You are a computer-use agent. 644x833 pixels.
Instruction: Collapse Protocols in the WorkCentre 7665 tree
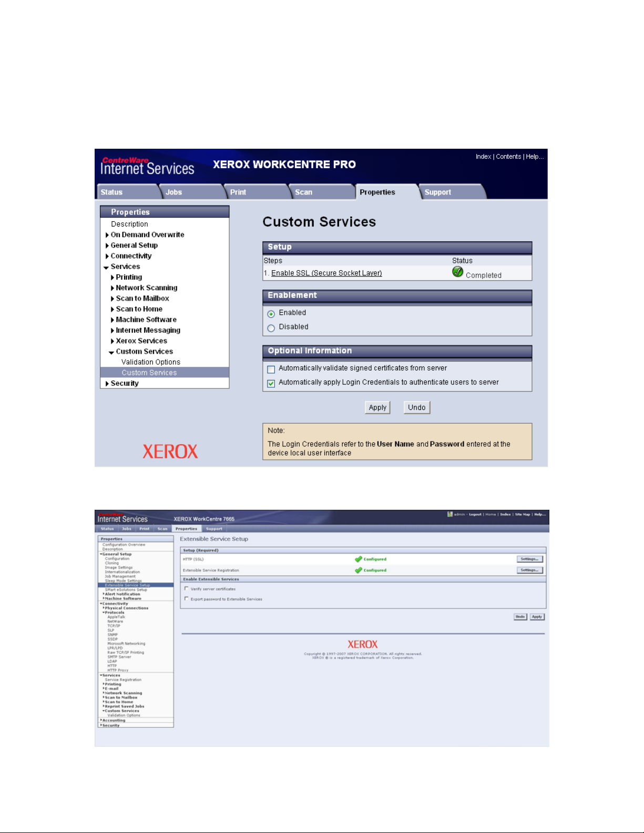104,613
